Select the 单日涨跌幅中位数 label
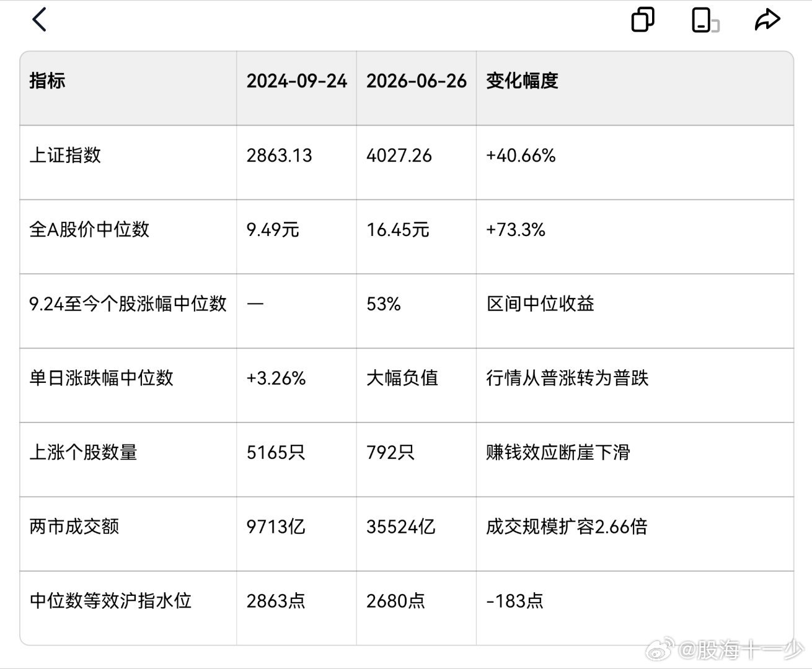 (x=101, y=378)
